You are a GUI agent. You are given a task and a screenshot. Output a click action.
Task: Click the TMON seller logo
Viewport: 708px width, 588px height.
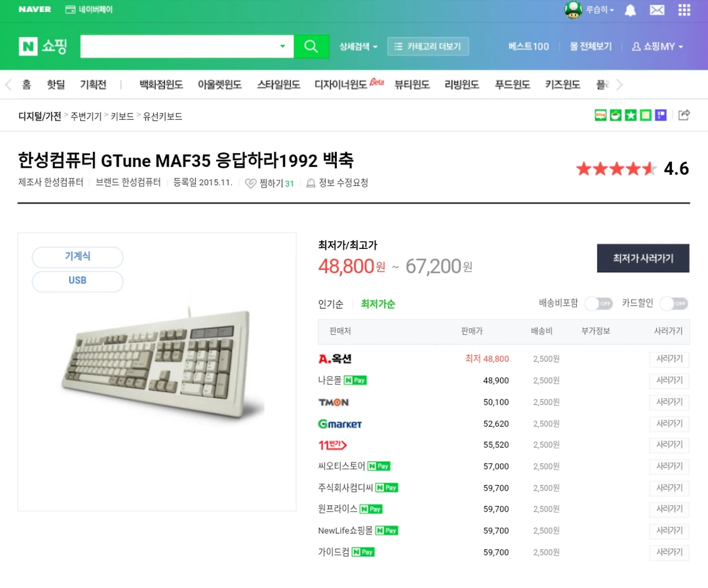tap(334, 402)
